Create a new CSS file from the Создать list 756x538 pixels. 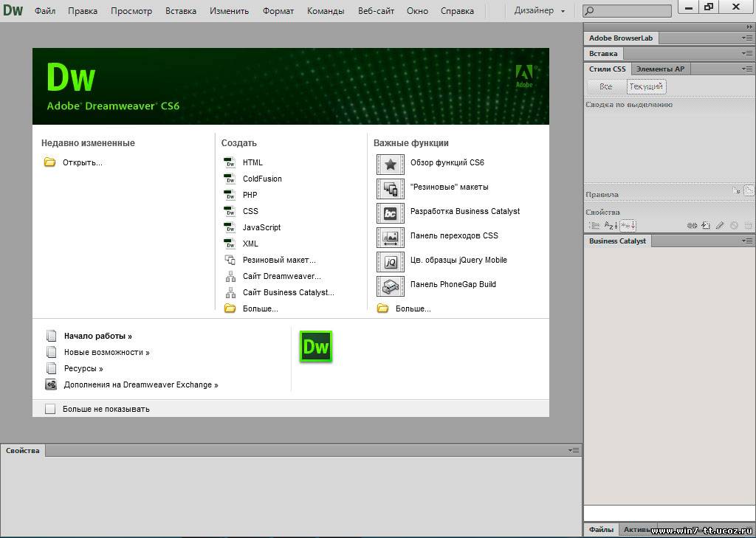point(251,211)
